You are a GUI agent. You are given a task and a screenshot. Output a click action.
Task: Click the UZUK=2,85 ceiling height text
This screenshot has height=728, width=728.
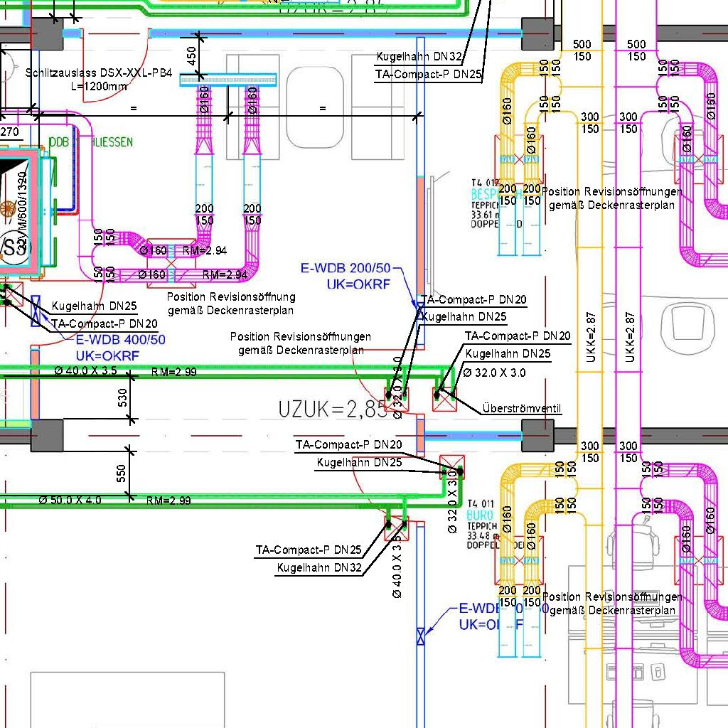[333, 409]
